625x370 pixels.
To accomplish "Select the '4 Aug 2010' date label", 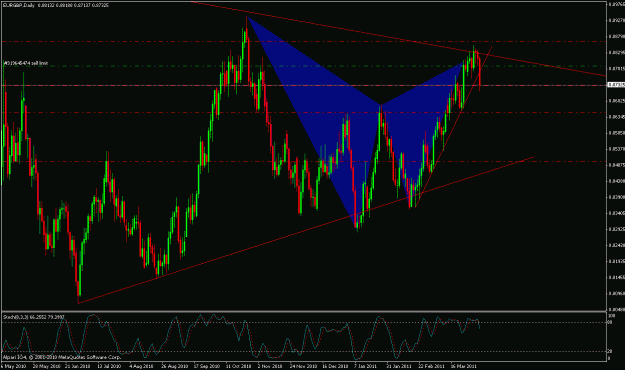I will (x=141, y=366).
